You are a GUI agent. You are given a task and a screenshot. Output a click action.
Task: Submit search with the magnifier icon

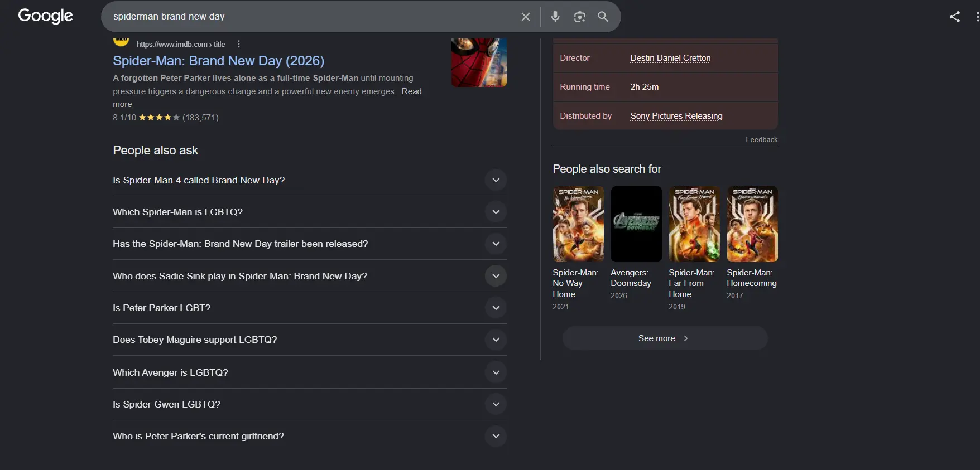(603, 17)
